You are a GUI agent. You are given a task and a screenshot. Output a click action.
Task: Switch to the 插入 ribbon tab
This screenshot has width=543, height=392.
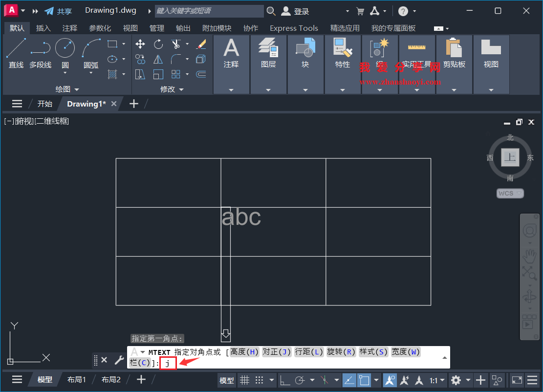tap(43, 28)
